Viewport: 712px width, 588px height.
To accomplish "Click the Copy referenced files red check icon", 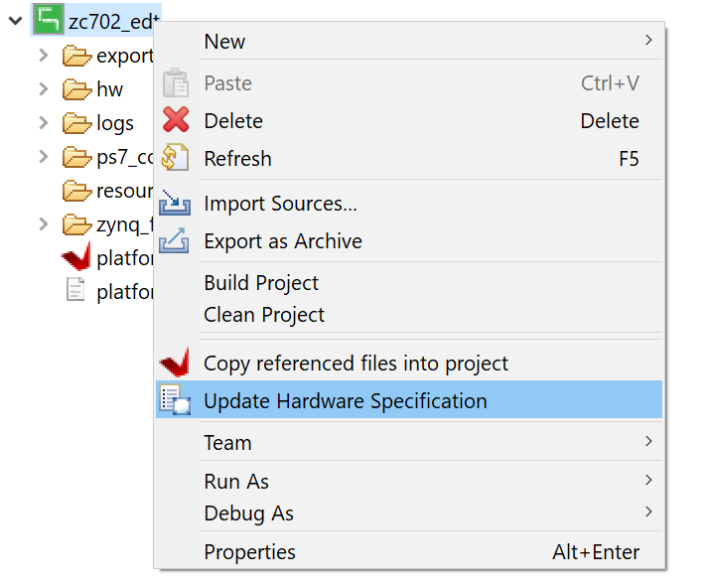I will [175, 362].
